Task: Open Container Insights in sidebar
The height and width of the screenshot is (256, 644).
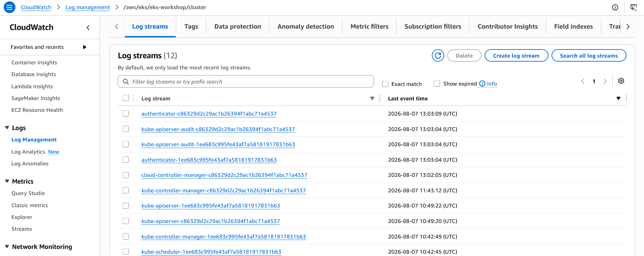Action: (x=34, y=63)
